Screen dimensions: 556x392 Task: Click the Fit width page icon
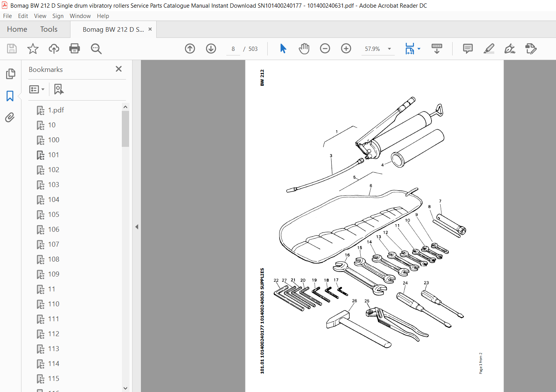click(410, 49)
